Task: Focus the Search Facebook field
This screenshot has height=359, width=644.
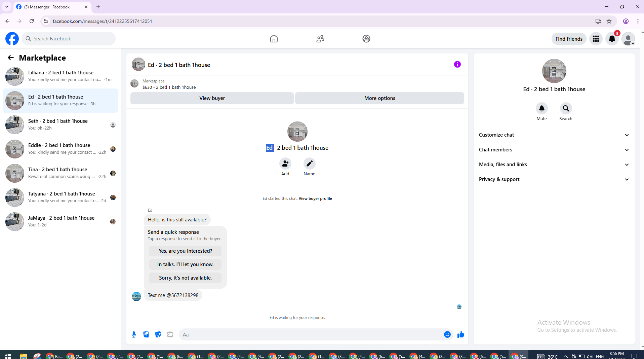Action: (69, 39)
